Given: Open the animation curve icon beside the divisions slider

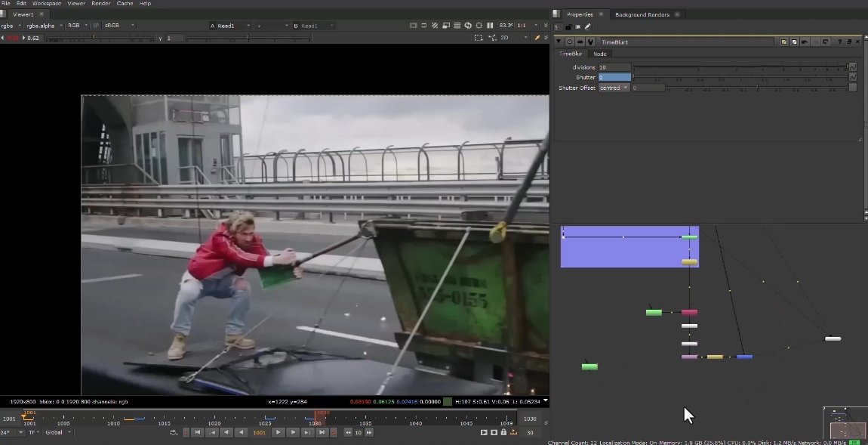Looking at the screenshot, I should click(853, 66).
